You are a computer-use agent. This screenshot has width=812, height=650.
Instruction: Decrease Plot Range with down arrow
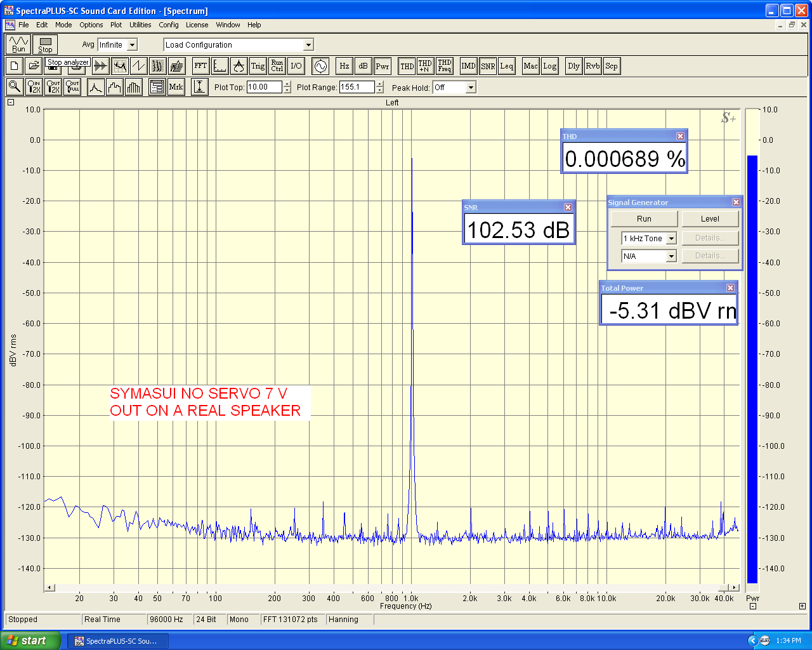click(x=380, y=90)
